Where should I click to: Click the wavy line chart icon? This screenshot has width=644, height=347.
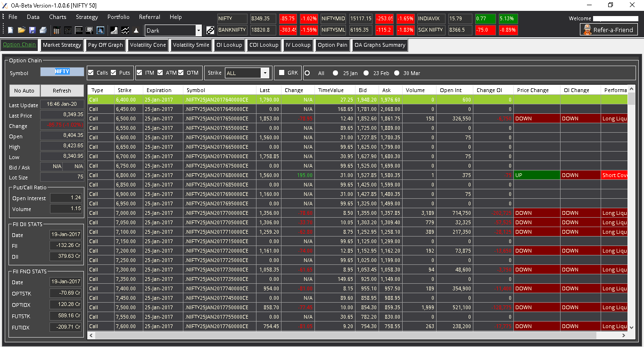coord(125,30)
